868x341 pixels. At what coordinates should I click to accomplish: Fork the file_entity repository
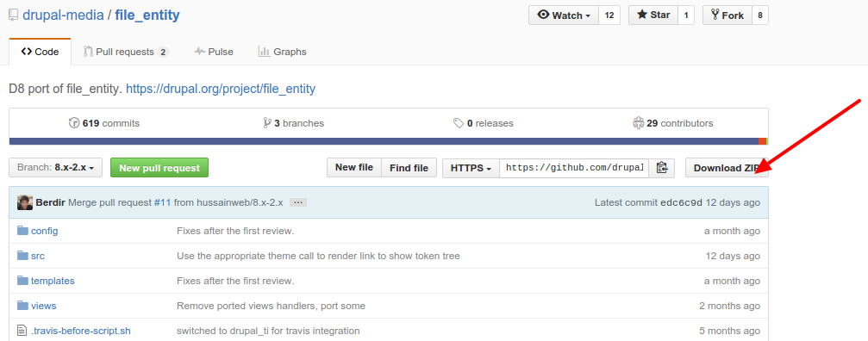pos(727,15)
